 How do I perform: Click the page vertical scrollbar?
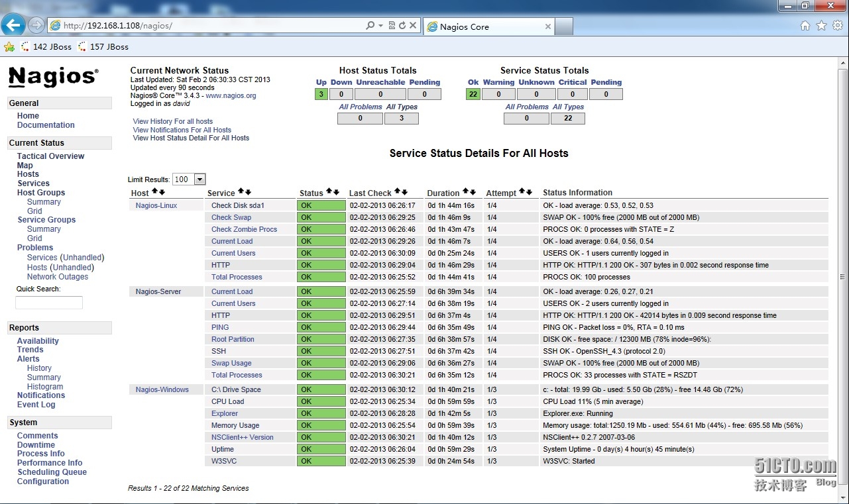coord(843,276)
